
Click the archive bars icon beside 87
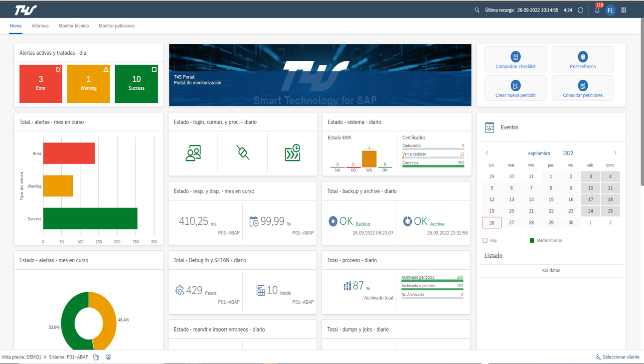347,286
